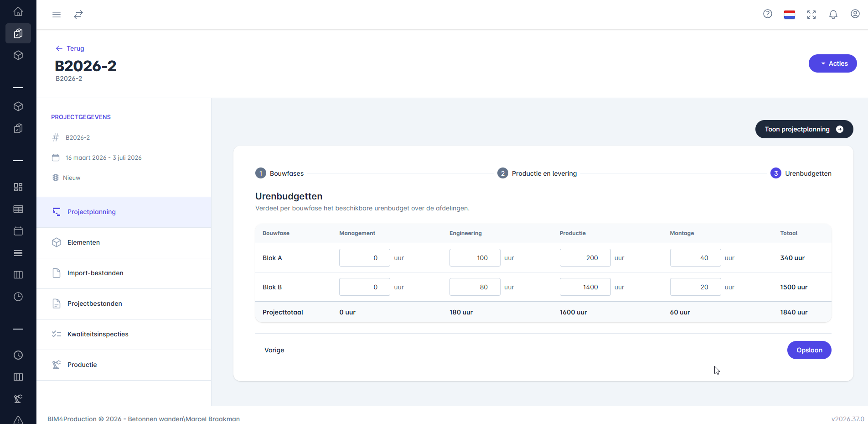The image size is (868, 424).
Task: Click the '16 maart 2026 - 3 juli 2026' date text
Action: pyautogui.click(x=103, y=157)
